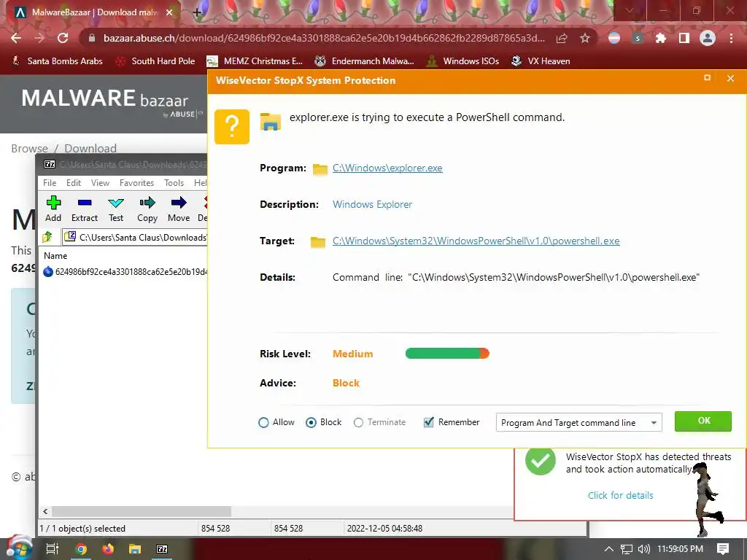
Task: Click the network icon in system tray
Action: [x=627, y=549]
